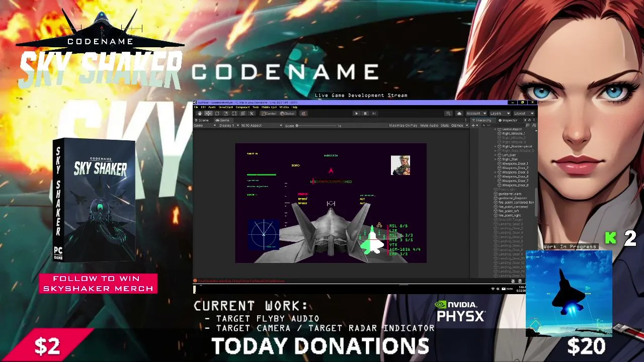
Task: Open the custom editor tools icon
Action: [x=252, y=113]
